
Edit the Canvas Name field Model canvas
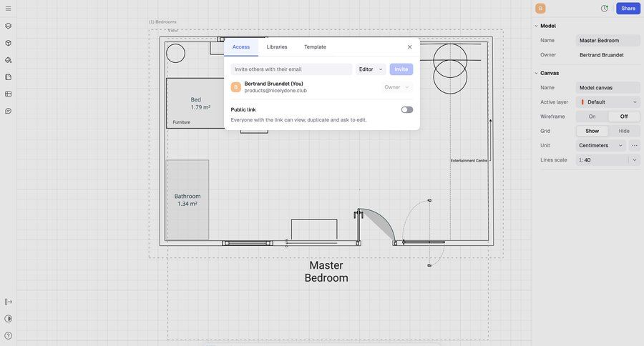tap(608, 87)
